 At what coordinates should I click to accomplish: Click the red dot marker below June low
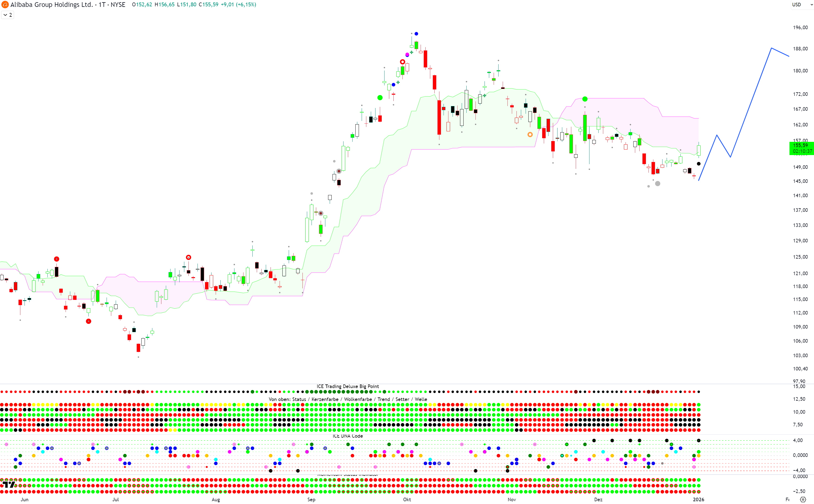[88, 321]
